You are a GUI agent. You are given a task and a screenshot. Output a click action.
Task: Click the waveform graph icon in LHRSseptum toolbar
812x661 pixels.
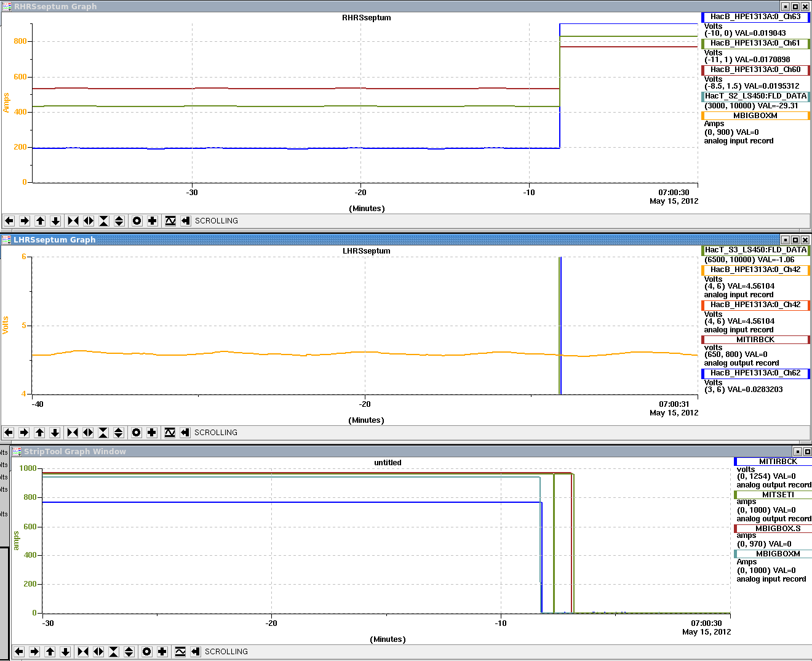tap(170, 432)
